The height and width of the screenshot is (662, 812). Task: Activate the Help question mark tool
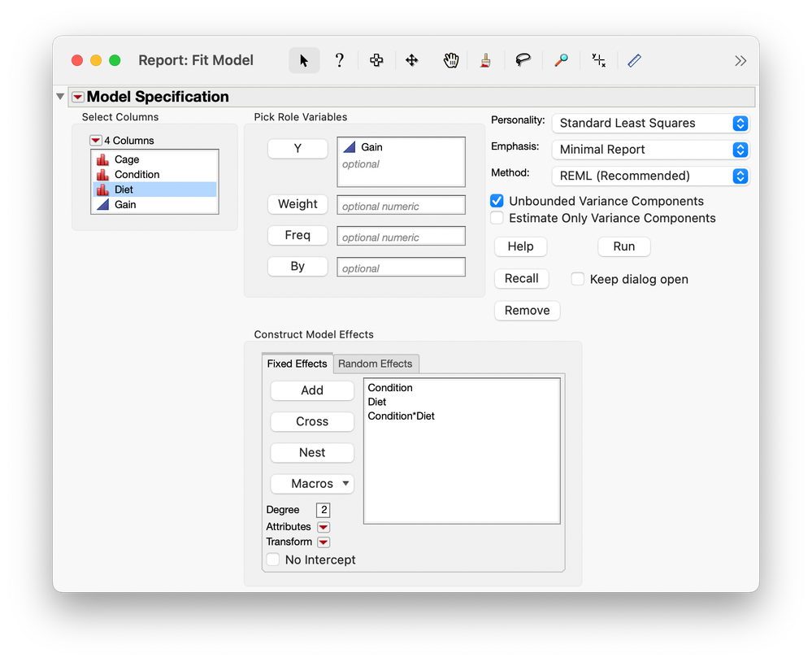tap(340, 60)
